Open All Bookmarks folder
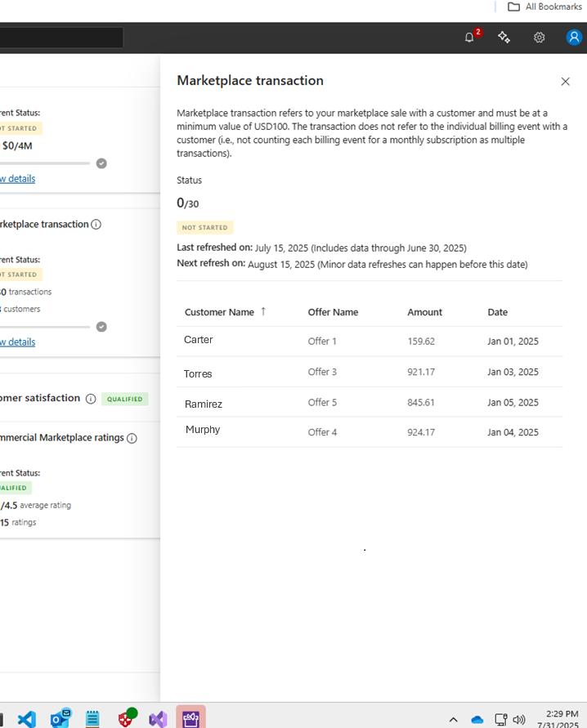This screenshot has width=587, height=728. (544, 7)
